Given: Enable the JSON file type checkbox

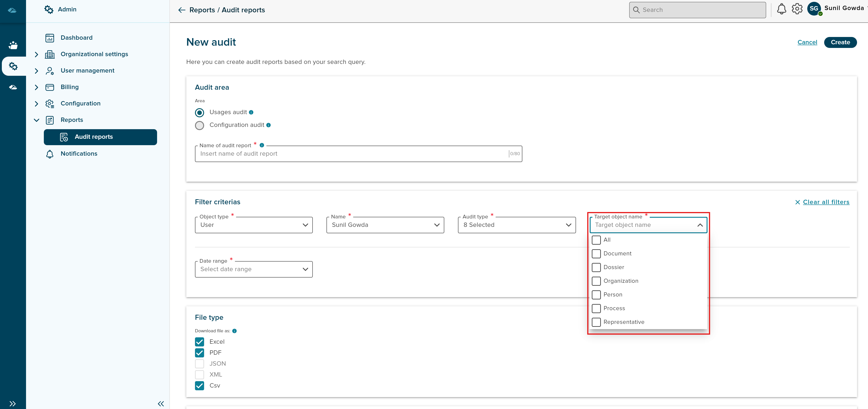Looking at the screenshot, I should point(200,364).
